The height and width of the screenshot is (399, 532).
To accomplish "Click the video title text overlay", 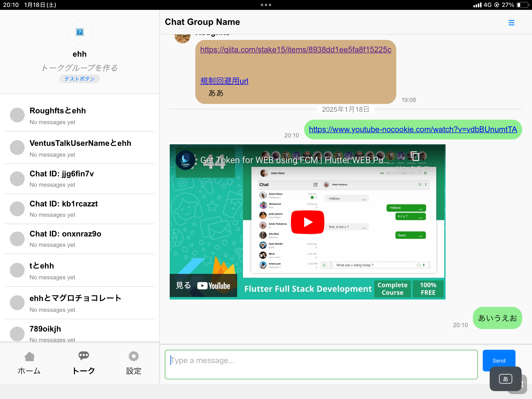I will coord(294,160).
